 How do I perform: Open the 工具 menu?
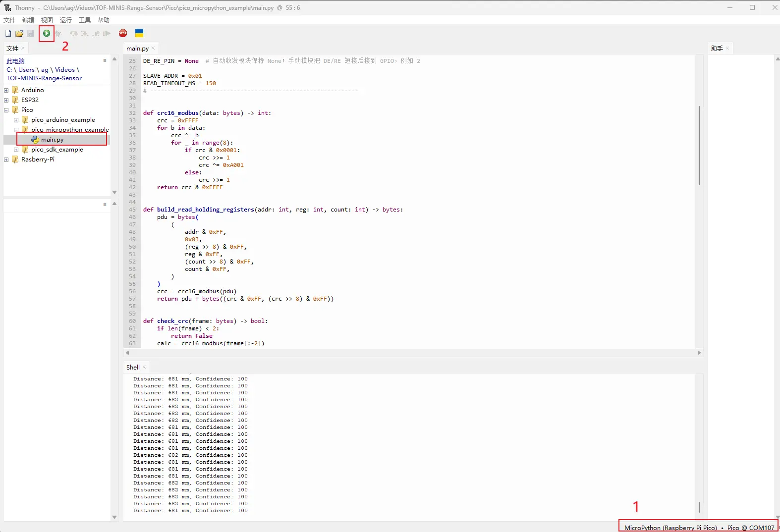(x=85, y=20)
